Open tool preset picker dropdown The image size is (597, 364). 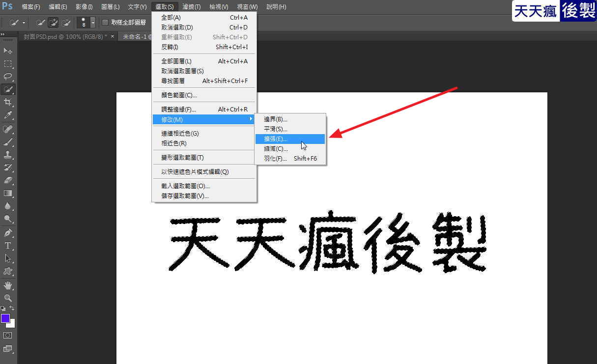pyautogui.click(x=23, y=23)
